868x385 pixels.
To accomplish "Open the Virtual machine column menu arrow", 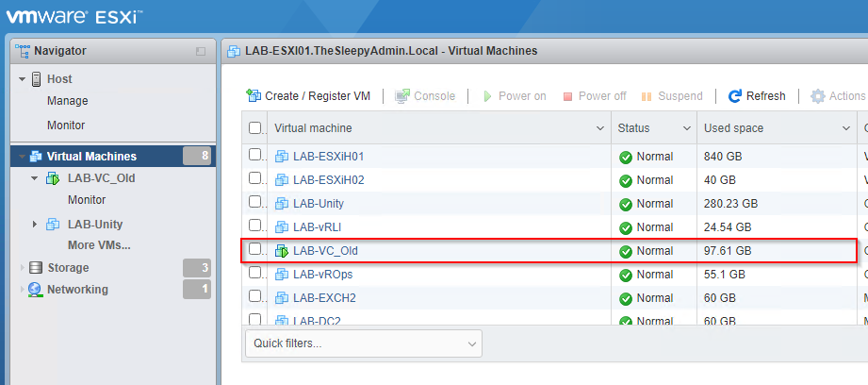I will 599,128.
